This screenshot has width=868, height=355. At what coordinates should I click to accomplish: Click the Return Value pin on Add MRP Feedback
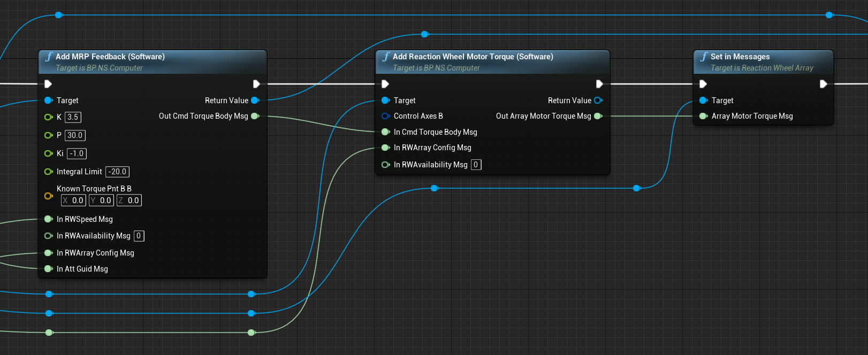coord(255,101)
